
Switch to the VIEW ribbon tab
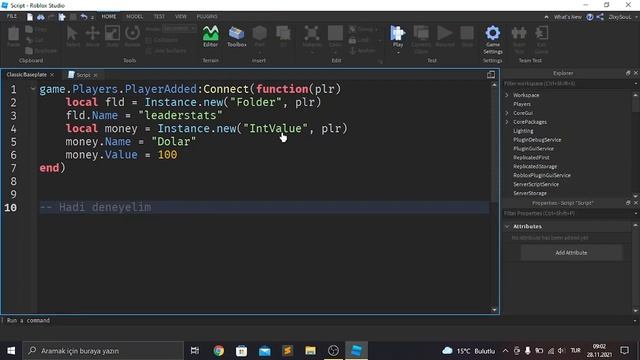(180, 16)
